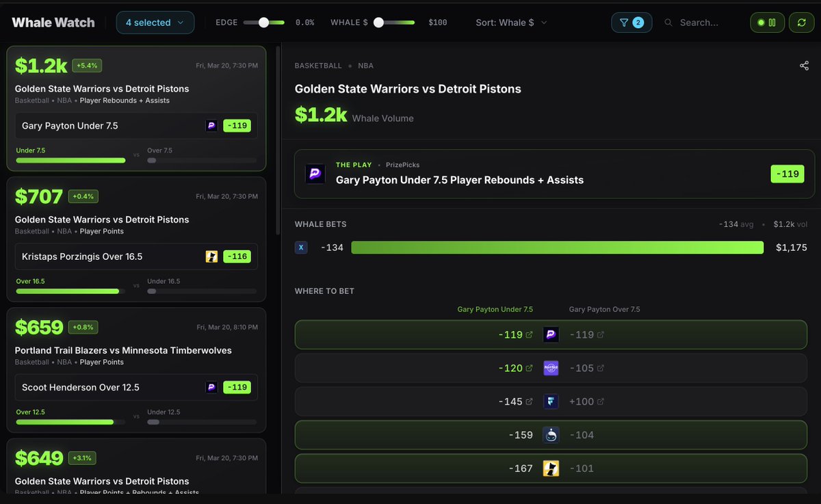Toggle the live pause indicator button

[767, 23]
